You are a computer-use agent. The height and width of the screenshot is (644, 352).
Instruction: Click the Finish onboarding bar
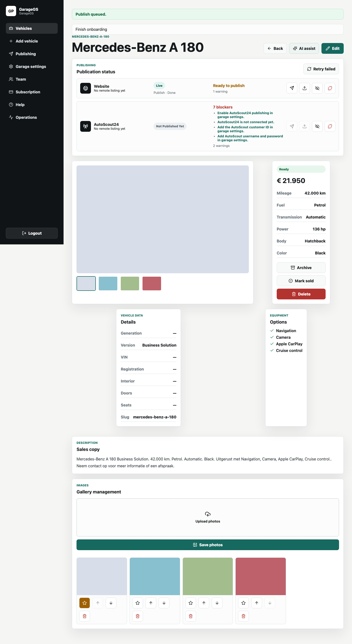(208, 29)
